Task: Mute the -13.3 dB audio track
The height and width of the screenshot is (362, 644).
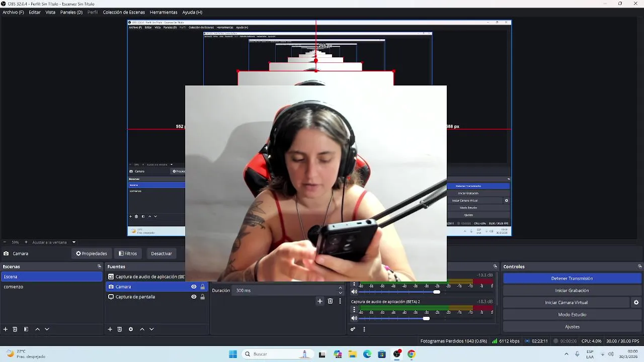Action: pyautogui.click(x=354, y=292)
